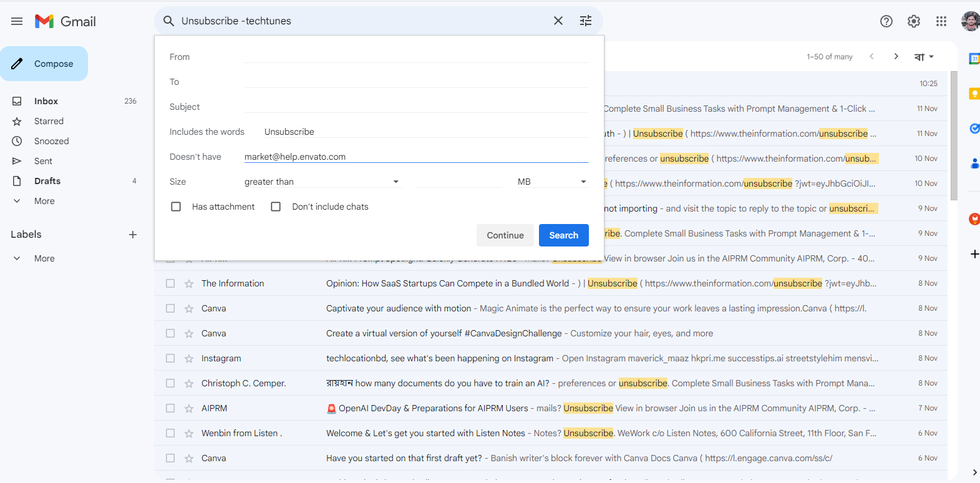Open the Settings gear icon
Viewport: 980px width, 483px height.
tap(913, 21)
